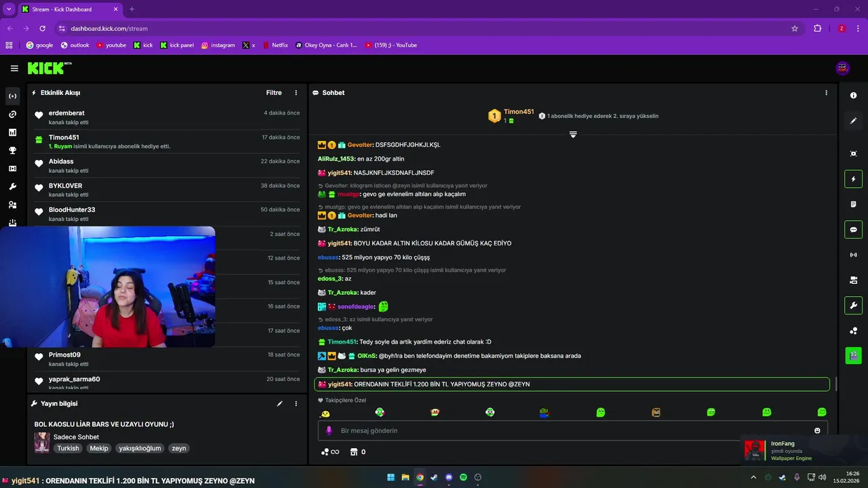The width and height of the screenshot is (868, 488).
Task: Click the 'Sadece Sohbet' category thumbnail
Action: tap(42, 443)
